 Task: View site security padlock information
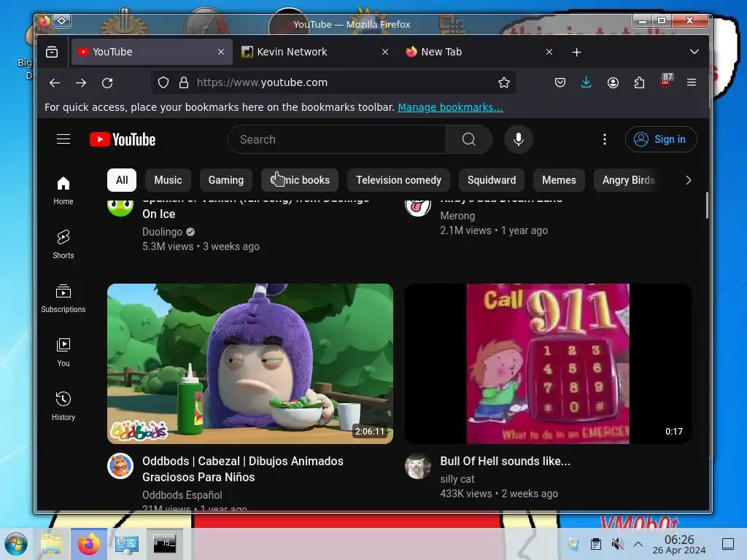pos(184,83)
